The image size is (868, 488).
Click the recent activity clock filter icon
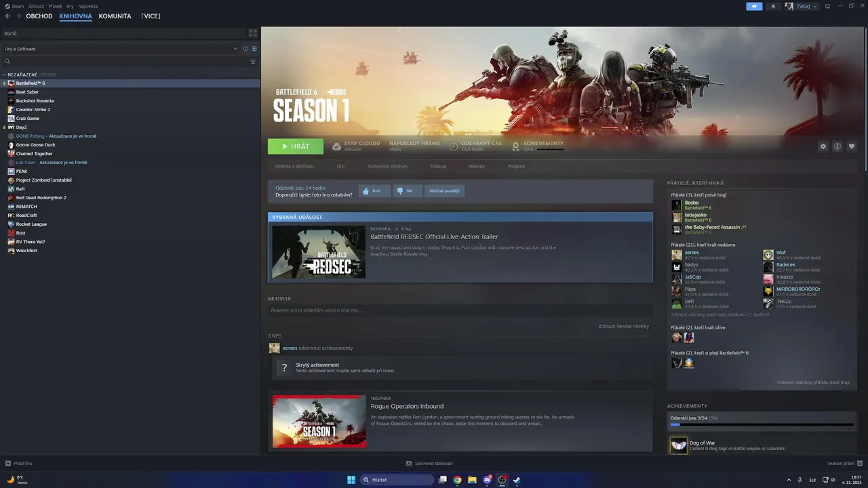[245, 49]
